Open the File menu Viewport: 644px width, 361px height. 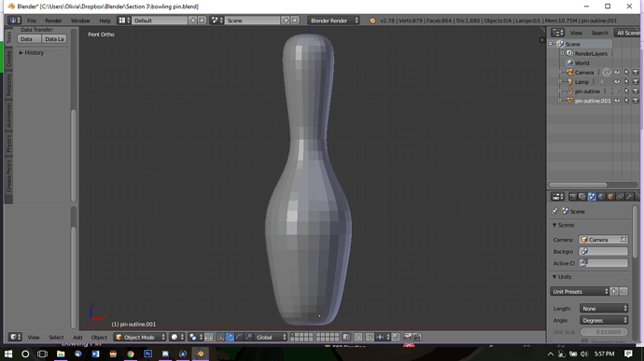tap(32, 21)
